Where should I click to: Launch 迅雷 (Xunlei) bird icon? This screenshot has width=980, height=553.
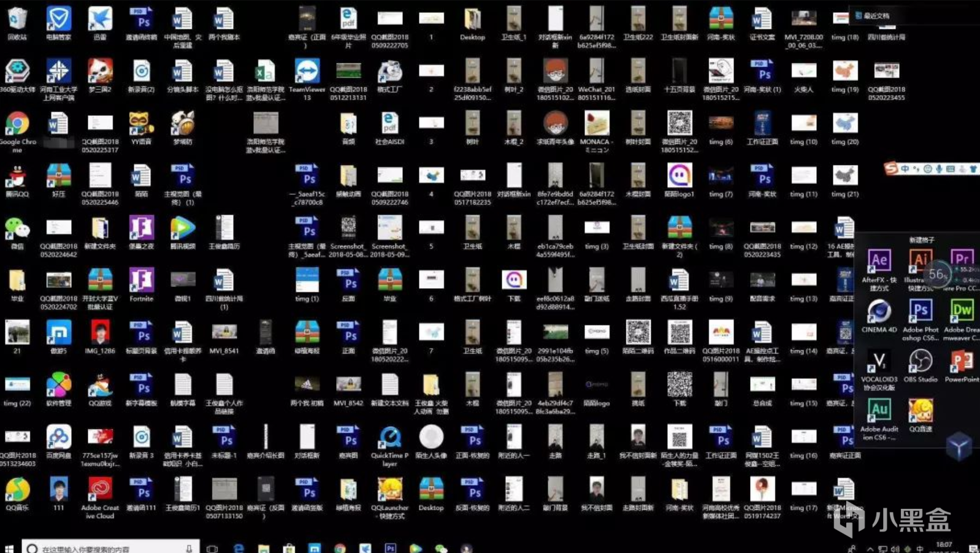point(100,23)
